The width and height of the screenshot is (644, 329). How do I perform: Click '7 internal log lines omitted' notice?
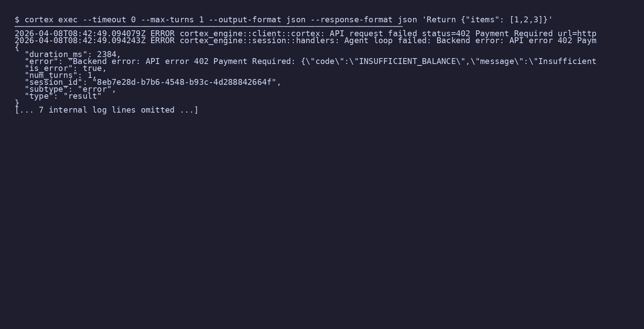[106, 110]
